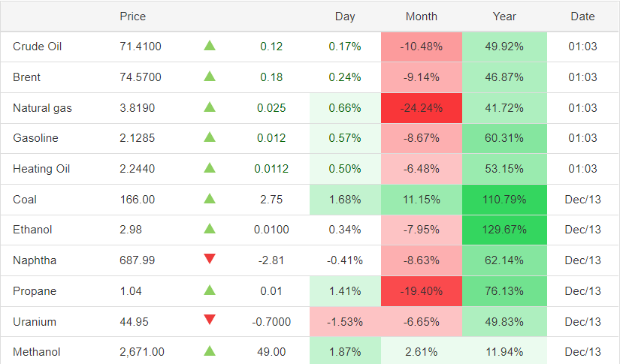Click the green up arrow in Ethanol row
This screenshot has width=620, height=364.
point(210,229)
